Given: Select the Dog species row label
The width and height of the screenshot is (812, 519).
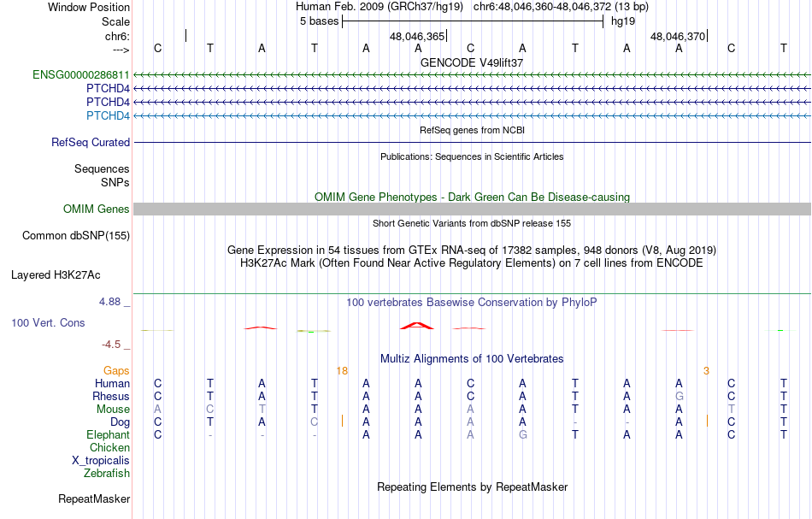Looking at the screenshot, I should click(x=120, y=422).
